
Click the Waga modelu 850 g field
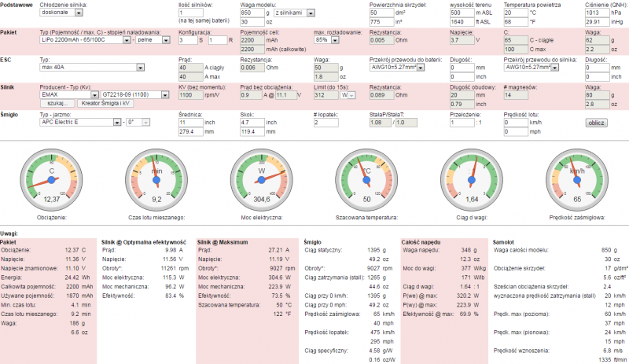[x=252, y=13]
